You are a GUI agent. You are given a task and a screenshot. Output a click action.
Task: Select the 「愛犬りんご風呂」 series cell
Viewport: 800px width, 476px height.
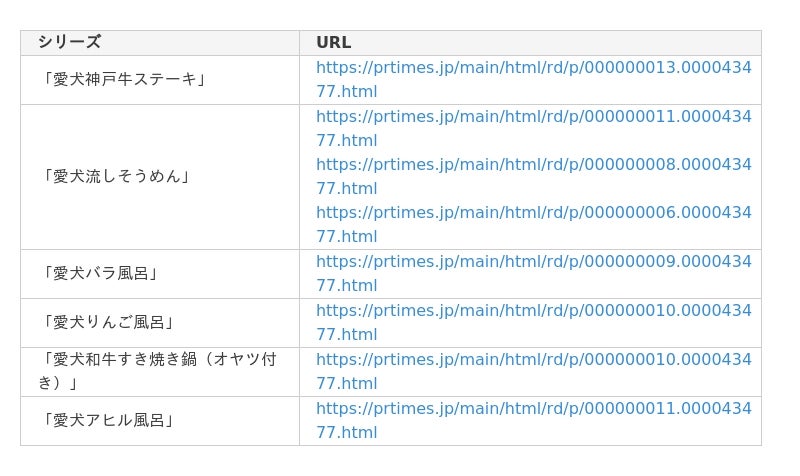[x=107, y=322]
